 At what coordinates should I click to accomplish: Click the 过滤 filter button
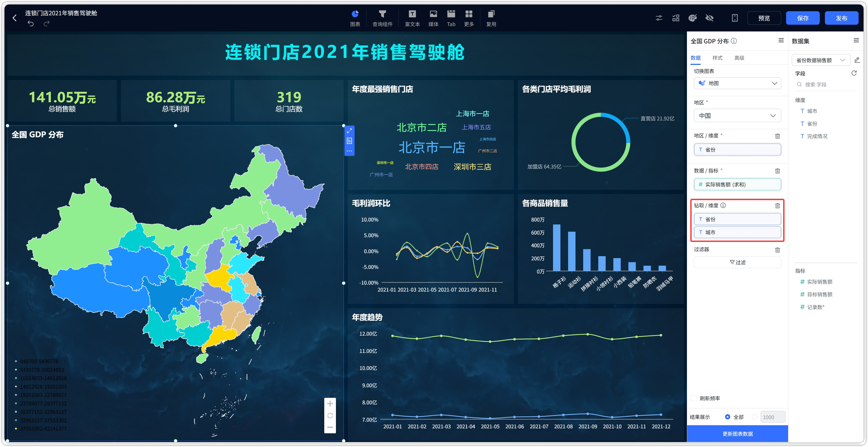click(737, 262)
